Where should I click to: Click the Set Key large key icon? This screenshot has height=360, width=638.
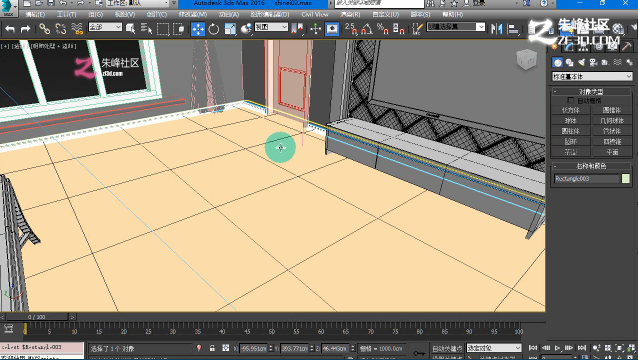(419, 352)
